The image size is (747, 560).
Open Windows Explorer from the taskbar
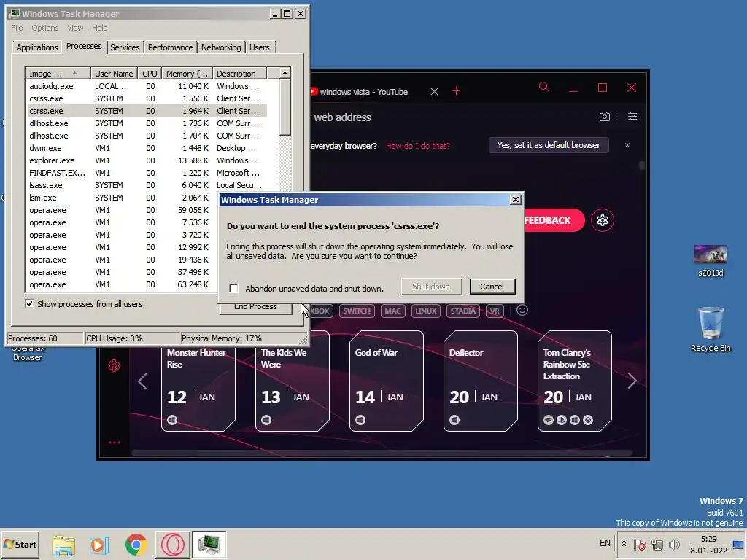click(x=63, y=545)
